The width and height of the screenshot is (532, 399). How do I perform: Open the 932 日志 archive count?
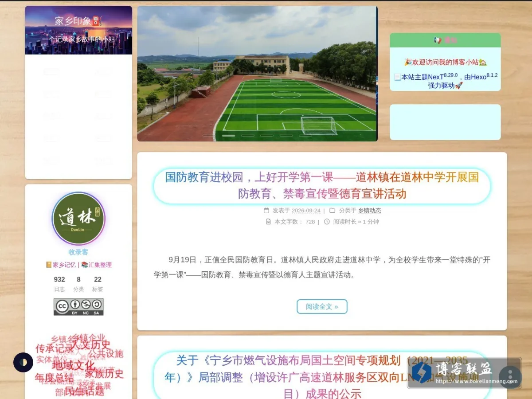59,284
